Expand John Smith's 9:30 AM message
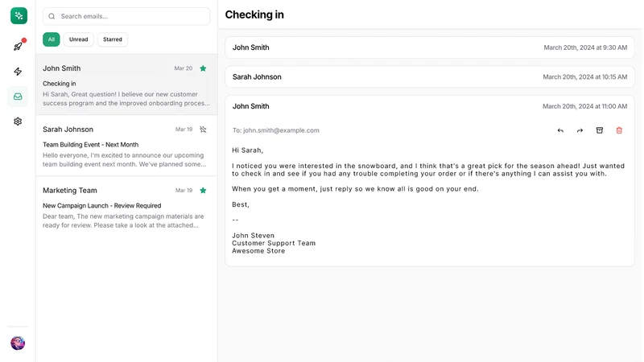The image size is (644, 362). click(430, 47)
